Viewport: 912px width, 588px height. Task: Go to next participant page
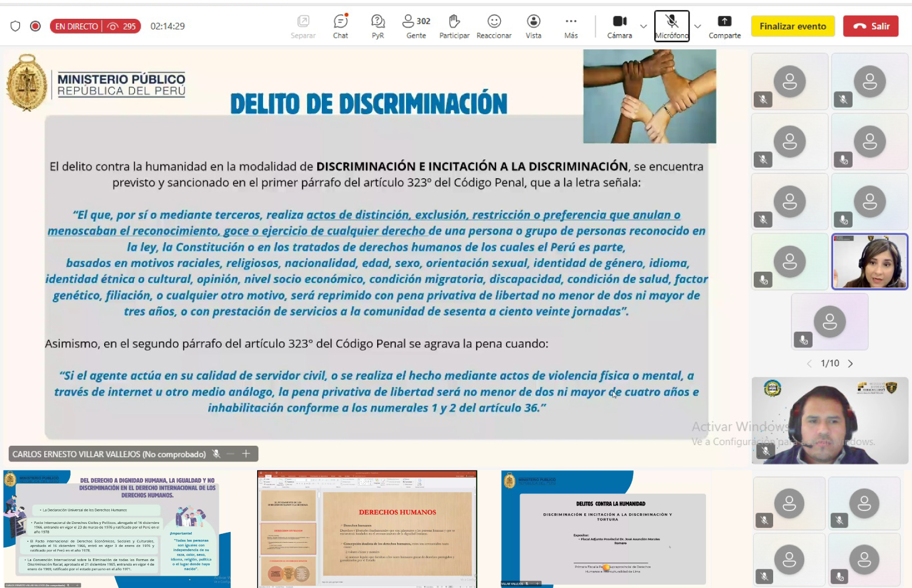(850, 363)
